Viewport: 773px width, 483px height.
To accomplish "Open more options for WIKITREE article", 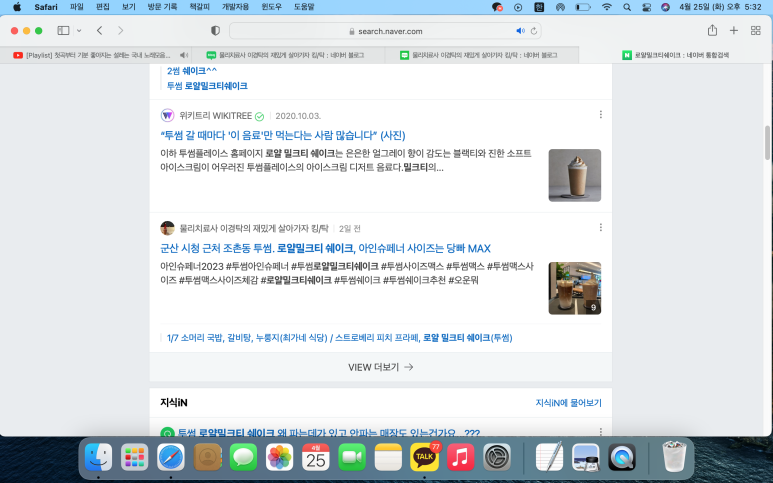I will tap(600, 114).
